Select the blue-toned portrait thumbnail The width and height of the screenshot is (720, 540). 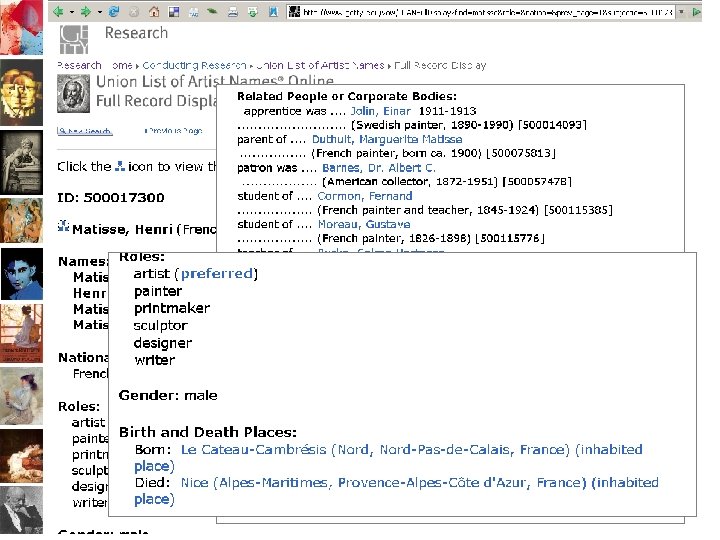pyautogui.click(x=22, y=274)
